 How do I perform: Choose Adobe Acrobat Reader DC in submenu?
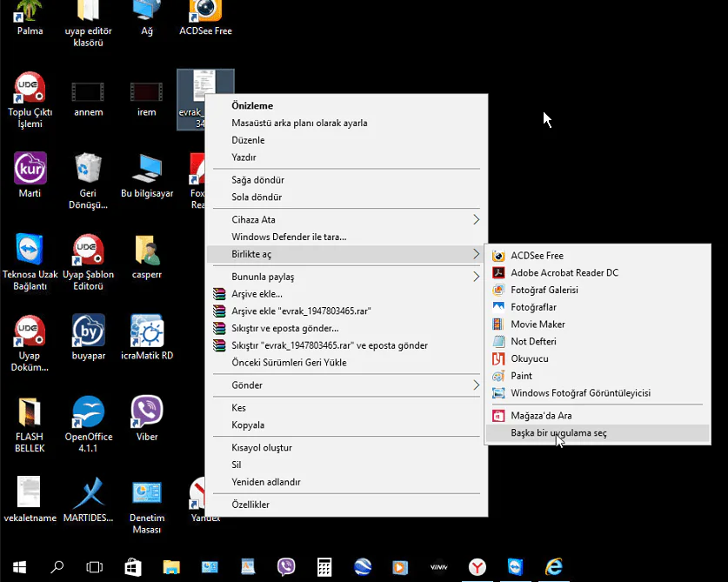coord(564,272)
